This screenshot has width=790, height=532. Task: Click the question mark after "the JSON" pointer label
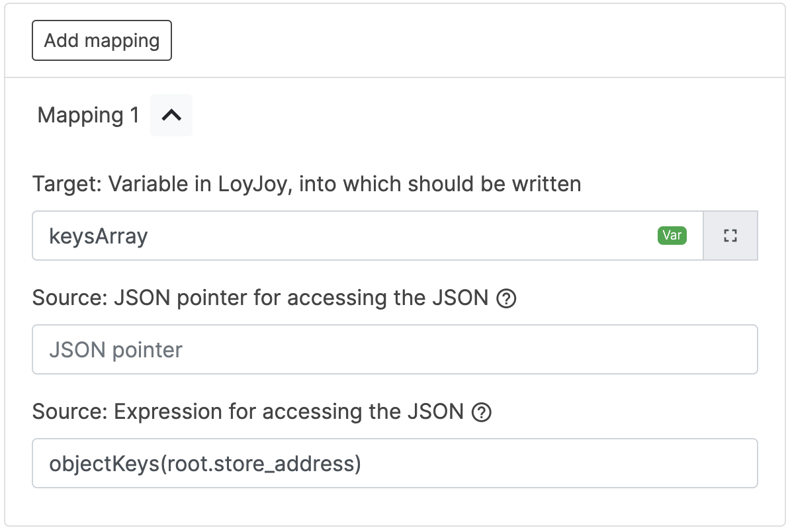tap(506, 299)
